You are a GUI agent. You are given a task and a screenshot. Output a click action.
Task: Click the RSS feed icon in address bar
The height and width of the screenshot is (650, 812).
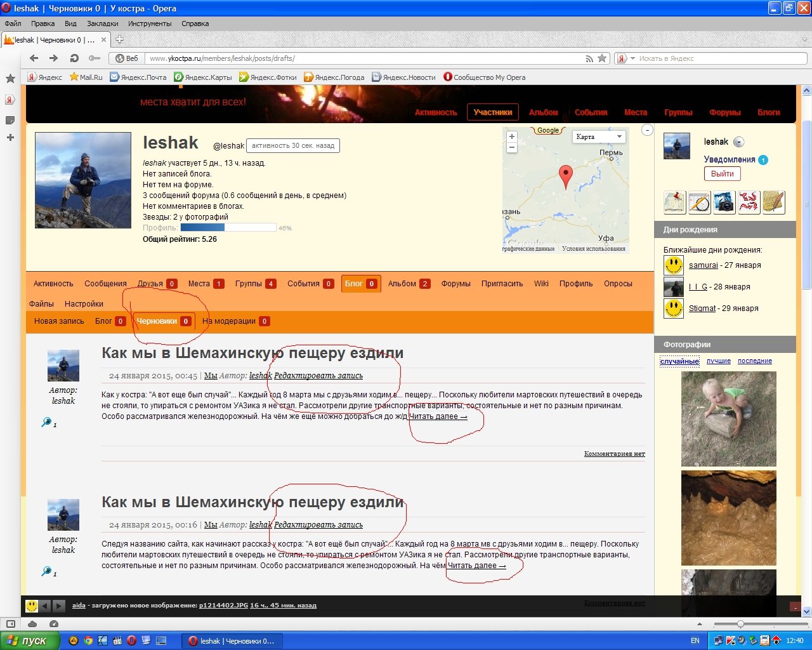589,58
